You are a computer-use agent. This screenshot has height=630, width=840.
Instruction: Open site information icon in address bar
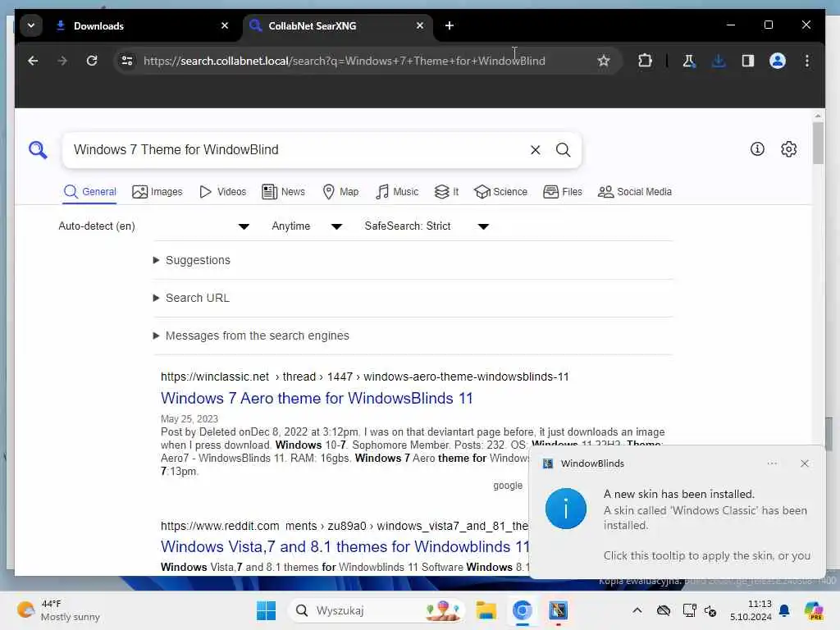click(x=127, y=61)
